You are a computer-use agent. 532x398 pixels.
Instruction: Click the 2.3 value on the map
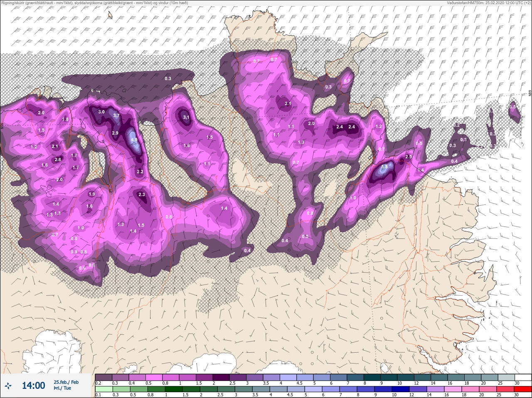(x=142, y=194)
